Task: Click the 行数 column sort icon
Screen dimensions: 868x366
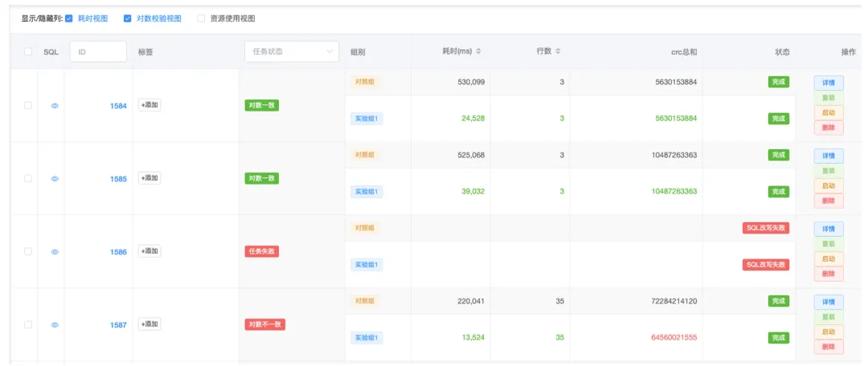Action: click(x=558, y=51)
